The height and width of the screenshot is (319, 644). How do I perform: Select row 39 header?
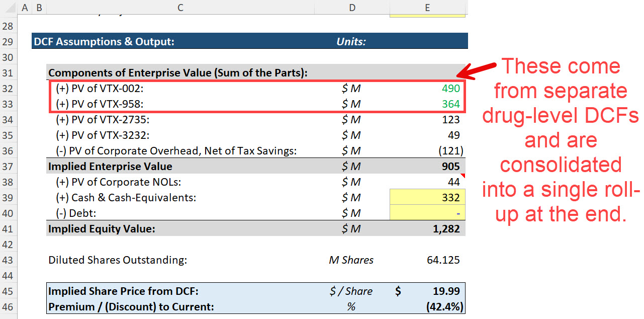pos(9,197)
